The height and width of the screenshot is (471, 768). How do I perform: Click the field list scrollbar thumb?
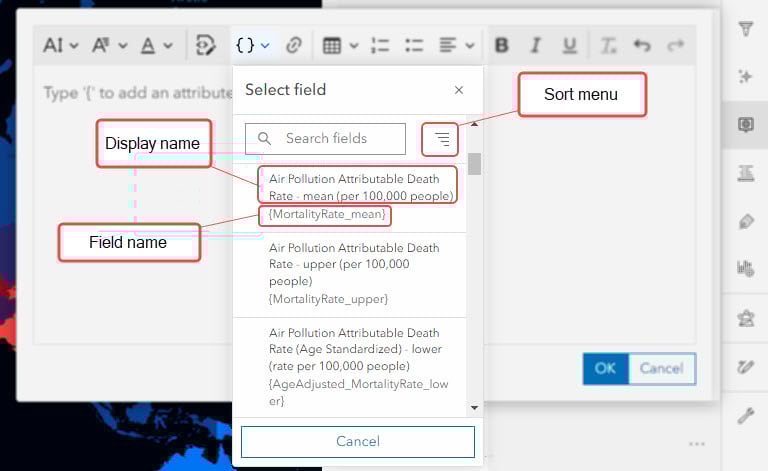(x=474, y=164)
